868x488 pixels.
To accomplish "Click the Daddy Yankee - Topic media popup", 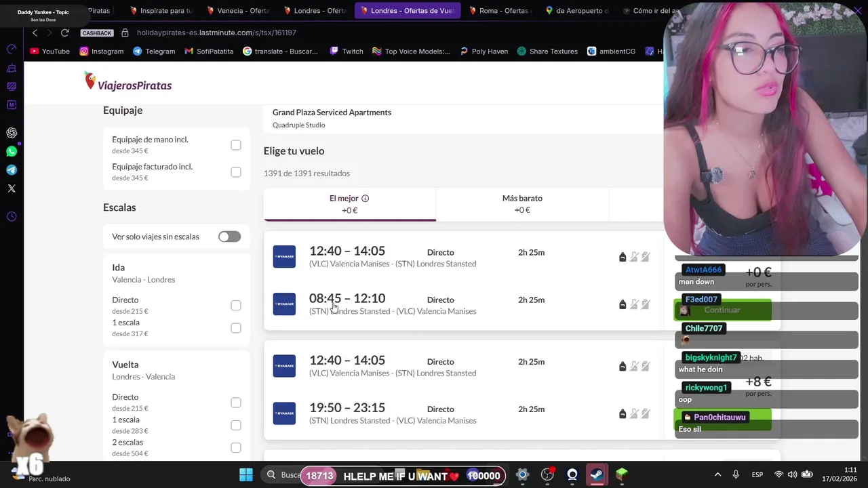I will click(43, 15).
